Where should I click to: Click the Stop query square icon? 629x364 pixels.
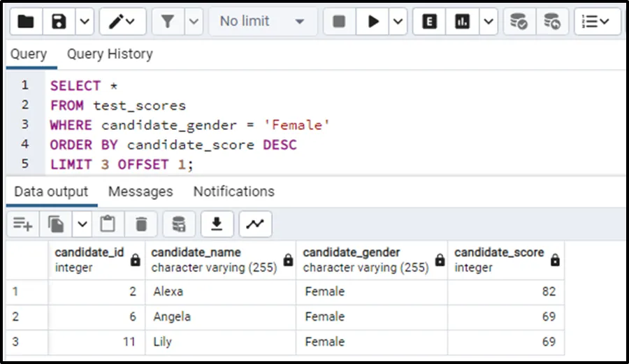tap(340, 22)
